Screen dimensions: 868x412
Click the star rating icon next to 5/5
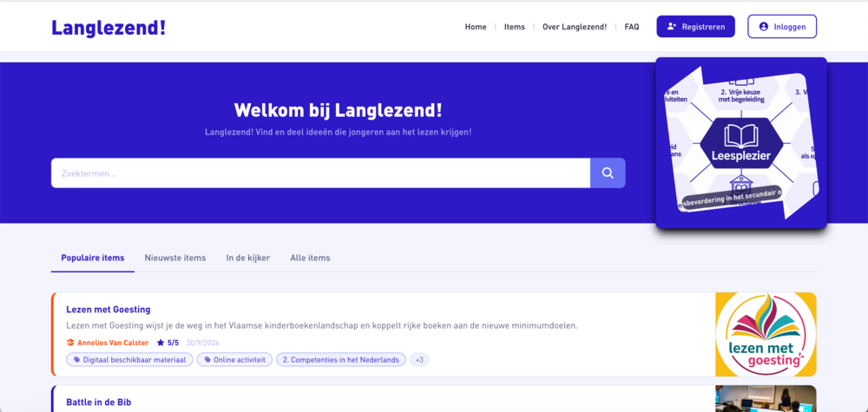click(x=161, y=343)
